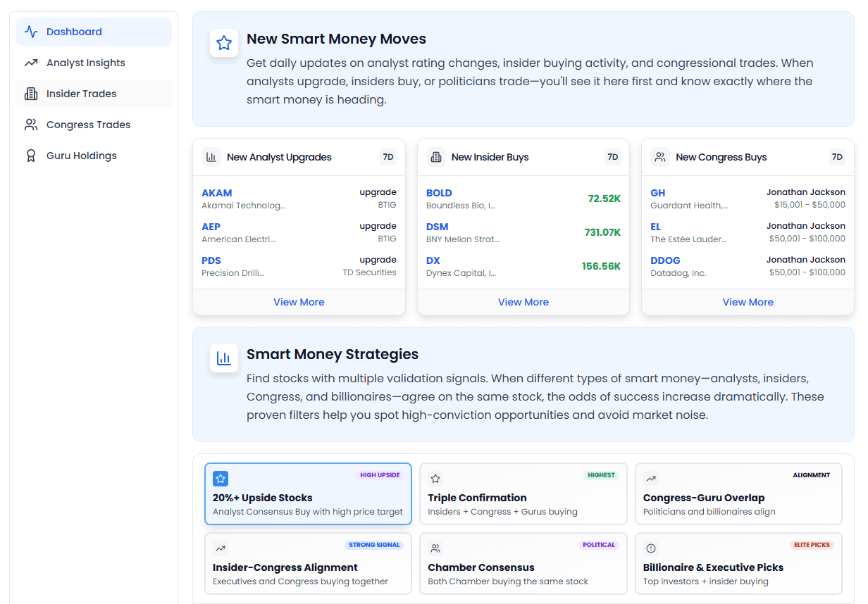Open the DSM ticker link
Image resolution: width=868 pixels, height=604 pixels.
point(437,227)
